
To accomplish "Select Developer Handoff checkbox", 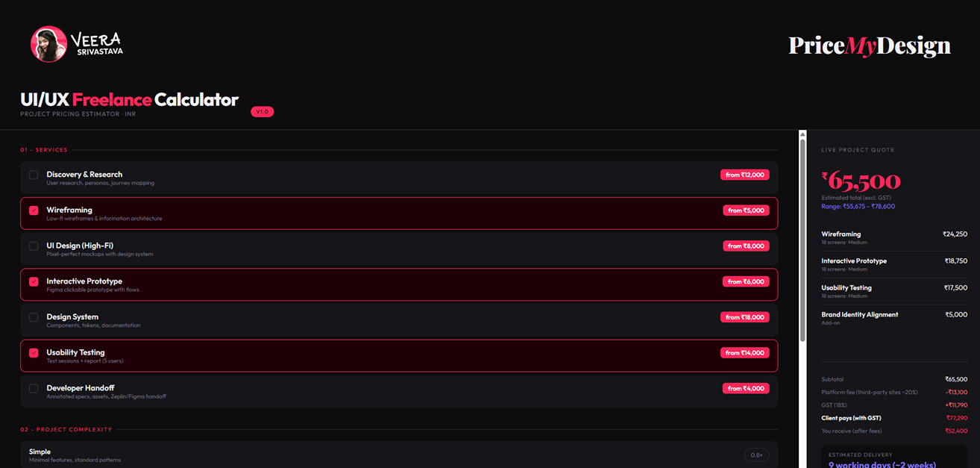I will (x=34, y=388).
